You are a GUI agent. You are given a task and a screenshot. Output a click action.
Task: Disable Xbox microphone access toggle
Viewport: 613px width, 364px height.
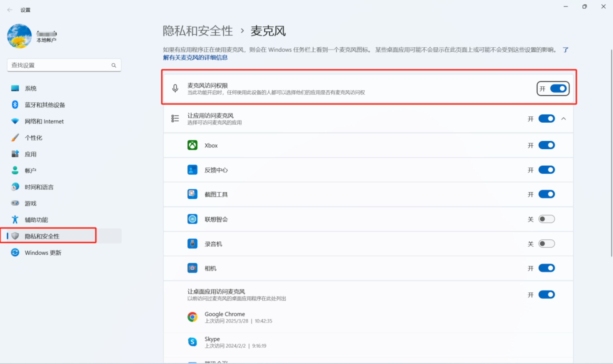tap(546, 145)
